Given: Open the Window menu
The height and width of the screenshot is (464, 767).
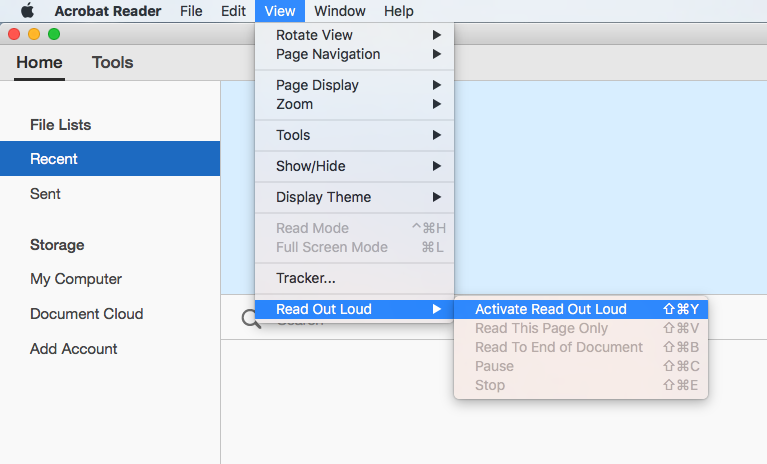Looking at the screenshot, I should click(339, 11).
